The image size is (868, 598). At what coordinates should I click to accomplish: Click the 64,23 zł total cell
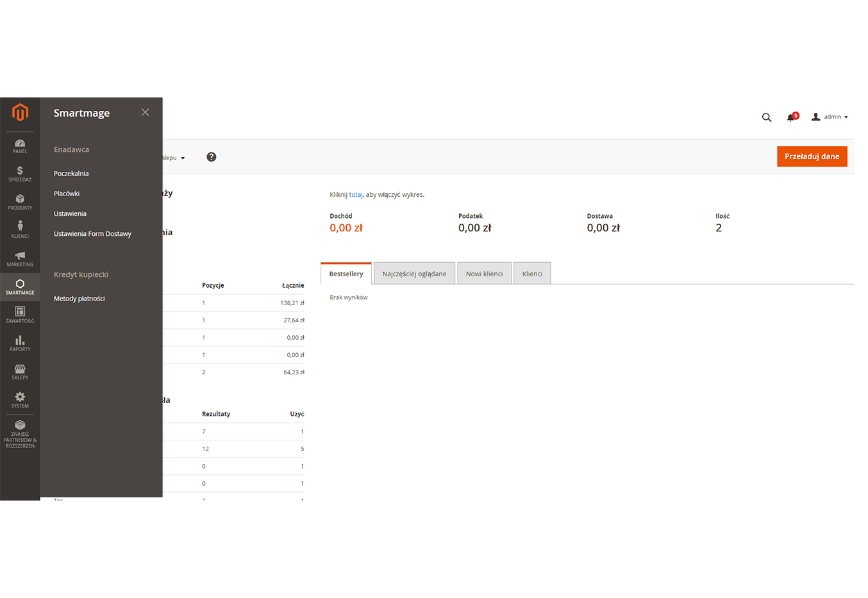pyautogui.click(x=294, y=372)
